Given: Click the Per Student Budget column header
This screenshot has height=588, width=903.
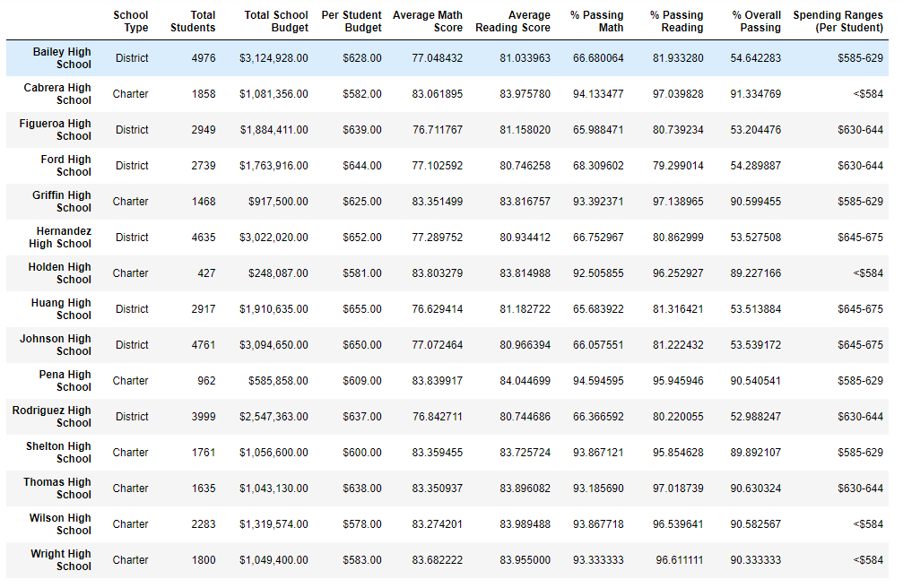Looking at the screenshot, I should pos(352,22).
